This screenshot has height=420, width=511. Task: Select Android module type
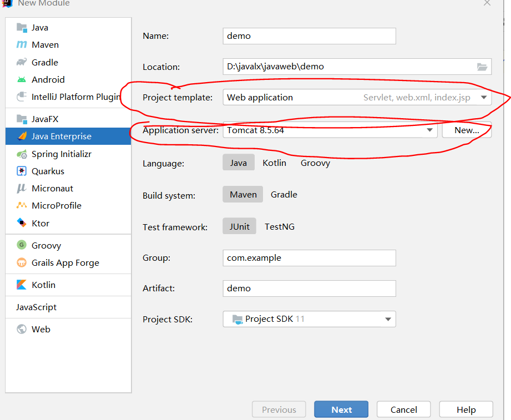tap(68, 79)
